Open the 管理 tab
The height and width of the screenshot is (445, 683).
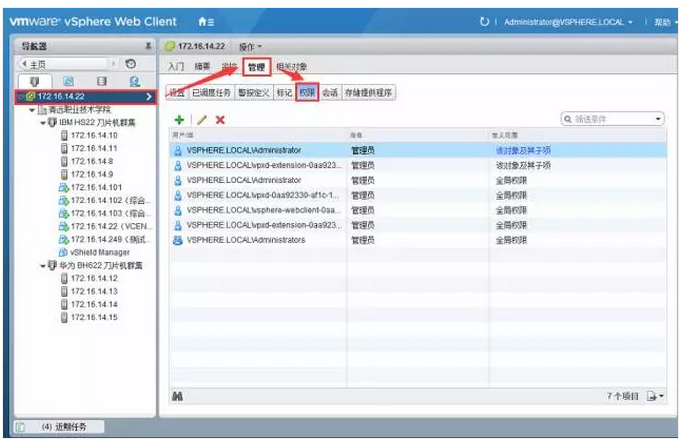(x=257, y=67)
